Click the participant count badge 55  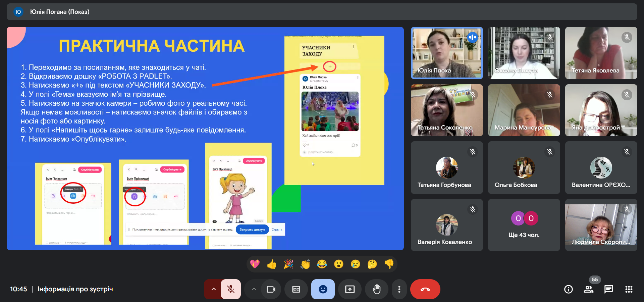(595, 280)
